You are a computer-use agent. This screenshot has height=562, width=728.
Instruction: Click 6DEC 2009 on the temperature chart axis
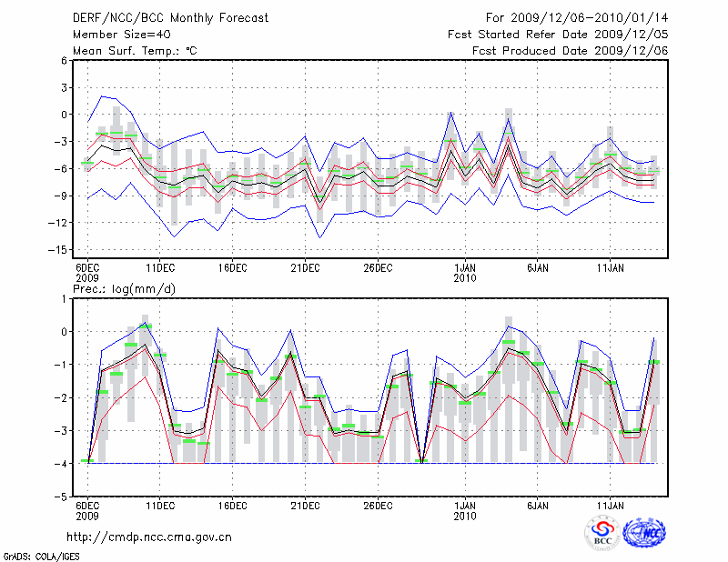pyautogui.click(x=87, y=273)
